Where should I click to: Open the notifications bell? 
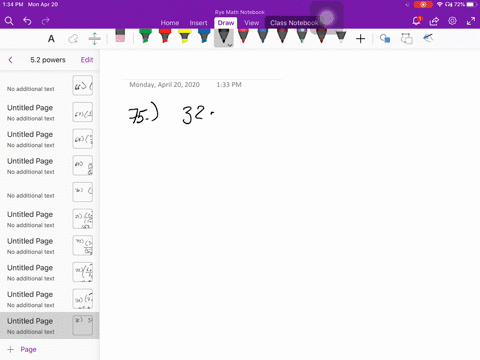click(x=416, y=21)
